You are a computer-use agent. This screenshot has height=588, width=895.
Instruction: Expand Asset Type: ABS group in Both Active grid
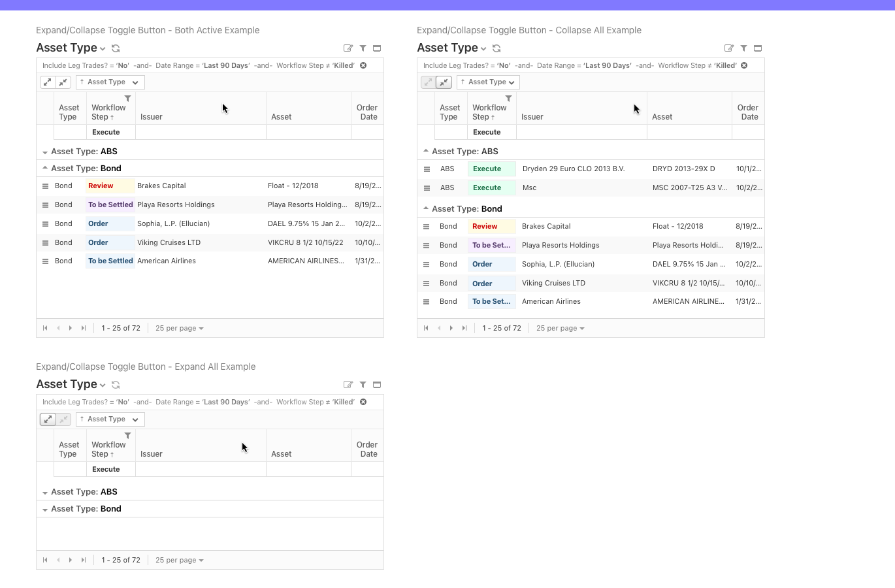(45, 152)
